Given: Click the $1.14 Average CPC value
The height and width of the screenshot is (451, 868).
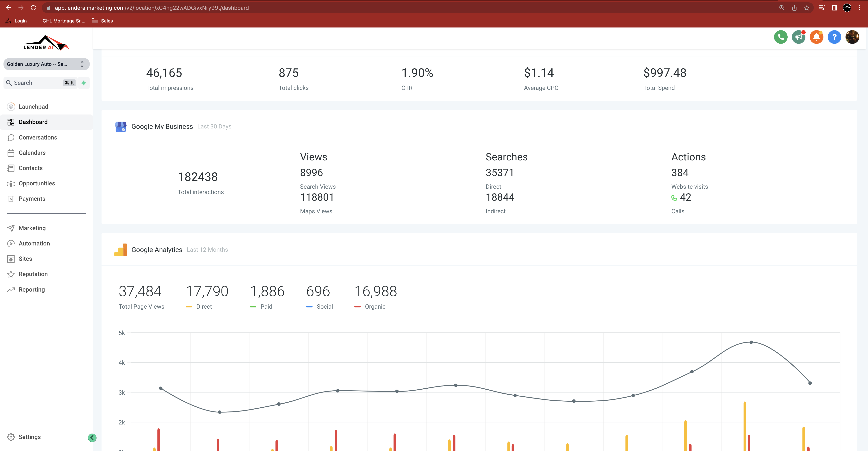Looking at the screenshot, I should (x=539, y=73).
